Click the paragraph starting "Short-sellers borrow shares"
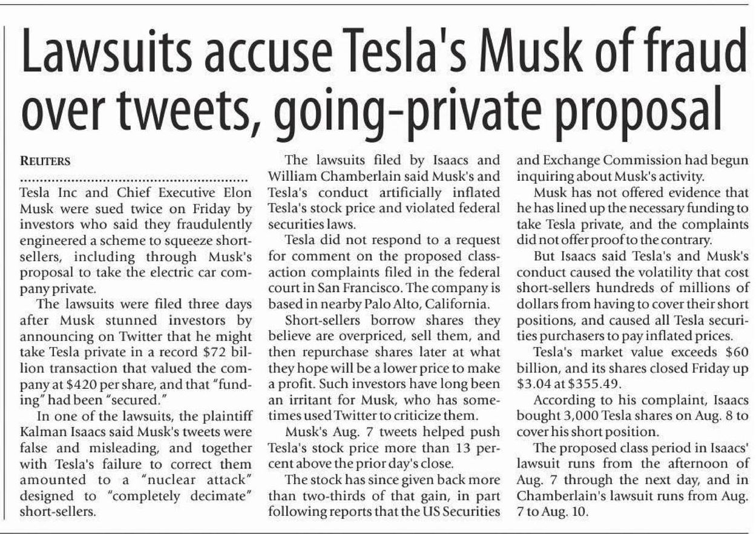756x534 pixels. (x=384, y=366)
